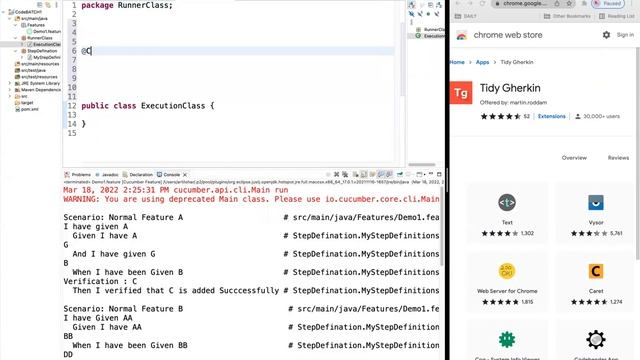Select the Console tab
The image size is (640, 360).
point(169,175)
